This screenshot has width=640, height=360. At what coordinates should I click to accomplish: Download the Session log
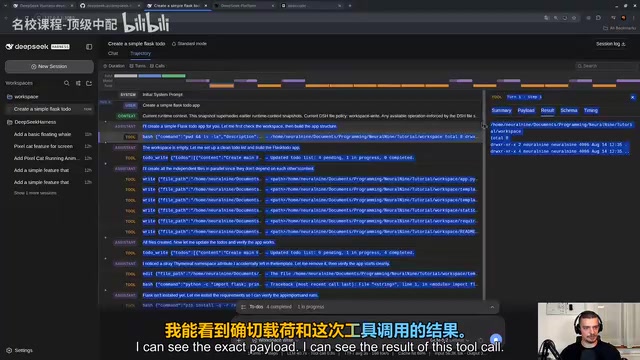pyautogui.click(x=611, y=44)
